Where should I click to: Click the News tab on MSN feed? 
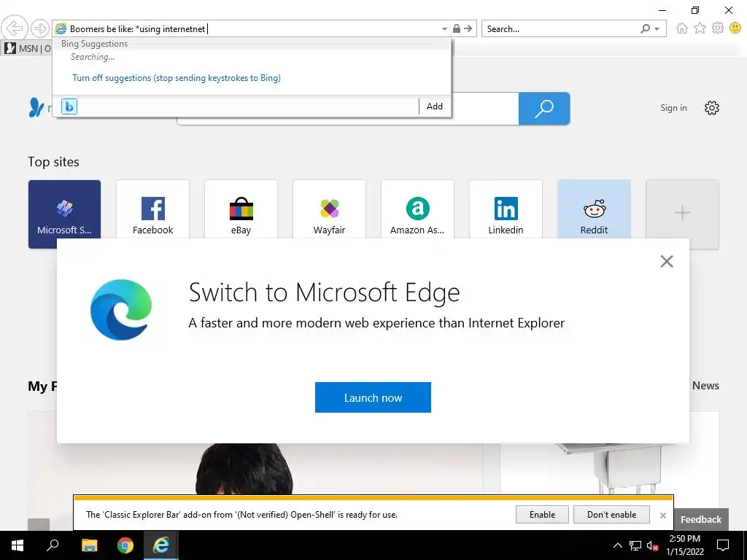(x=705, y=385)
